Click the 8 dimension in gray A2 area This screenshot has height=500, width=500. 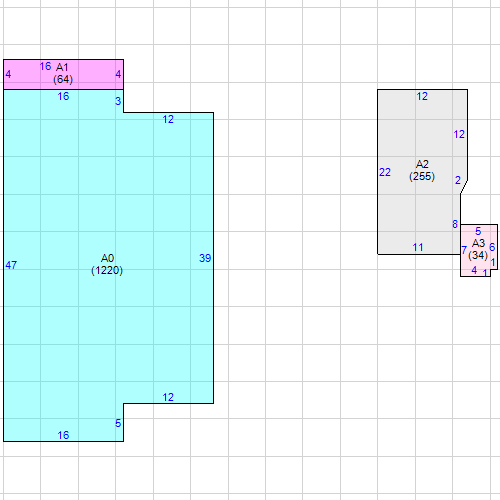[455, 224]
